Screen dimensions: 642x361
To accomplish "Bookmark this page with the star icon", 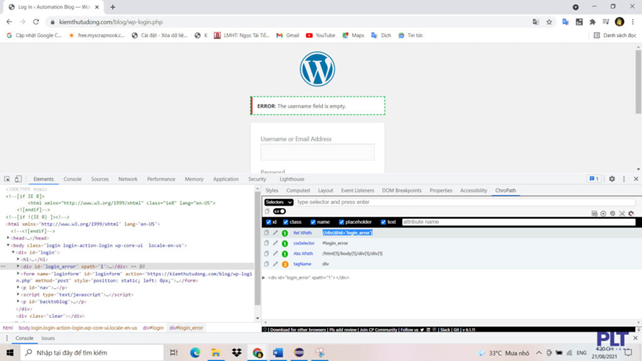I will [549, 22].
